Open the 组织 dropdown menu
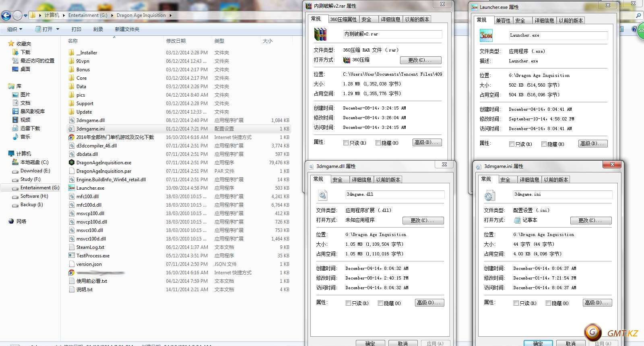The height and width of the screenshot is (346, 644). [x=15, y=29]
